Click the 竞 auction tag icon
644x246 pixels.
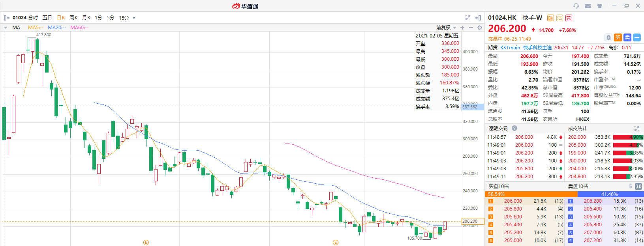(569, 18)
